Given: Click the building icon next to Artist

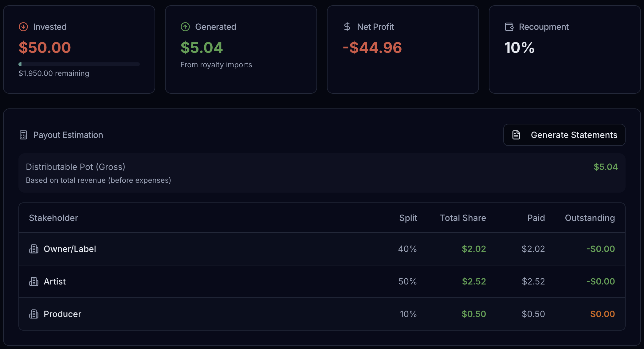Looking at the screenshot, I should pos(34,281).
